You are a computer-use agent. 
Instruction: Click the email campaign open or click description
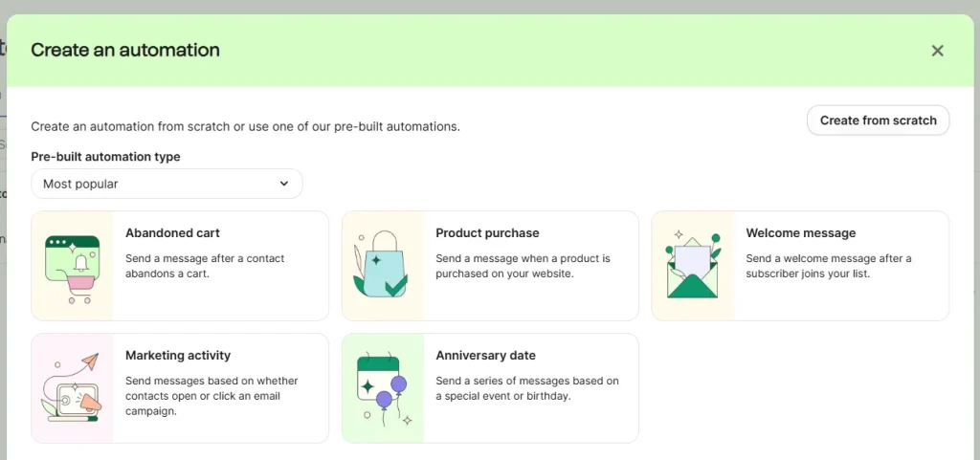[212, 396]
